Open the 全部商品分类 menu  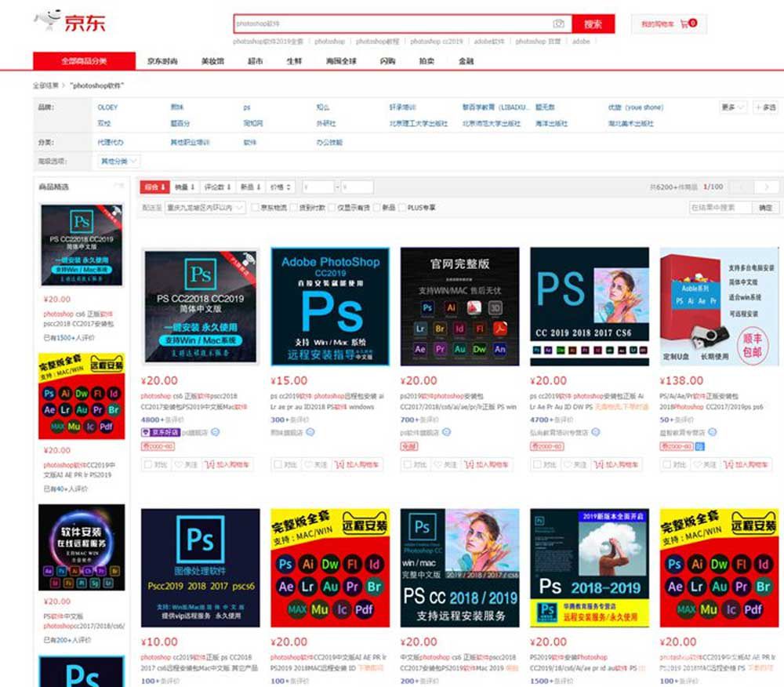83,61
